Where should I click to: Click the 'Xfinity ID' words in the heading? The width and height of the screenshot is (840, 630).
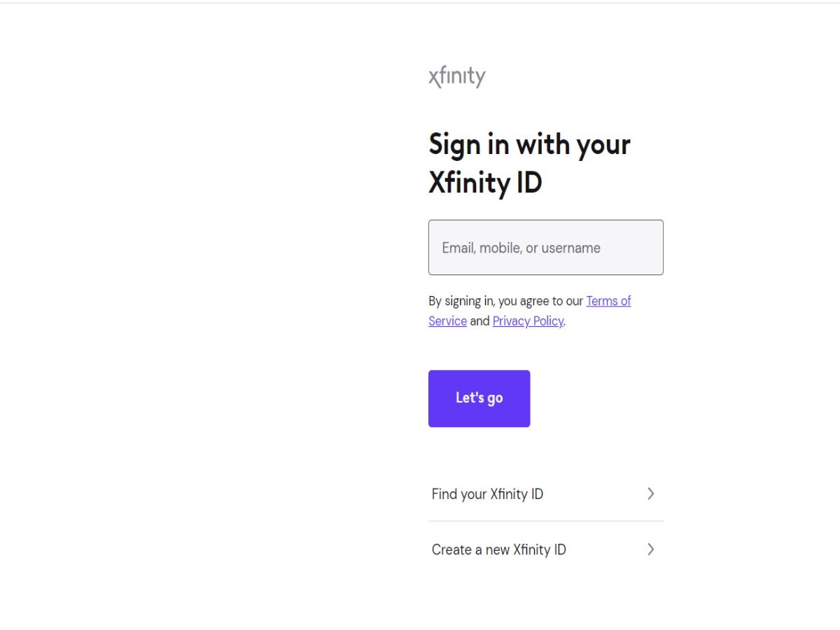[485, 183]
